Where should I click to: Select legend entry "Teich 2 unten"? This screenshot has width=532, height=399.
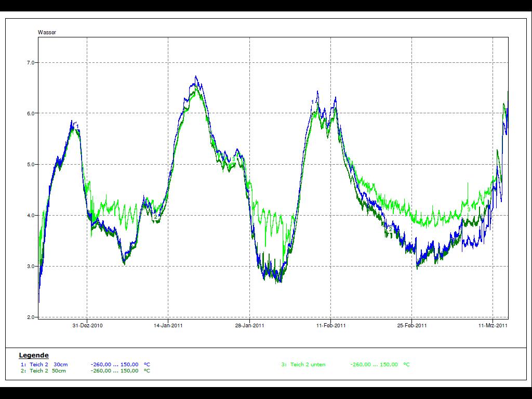(x=308, y=364)
